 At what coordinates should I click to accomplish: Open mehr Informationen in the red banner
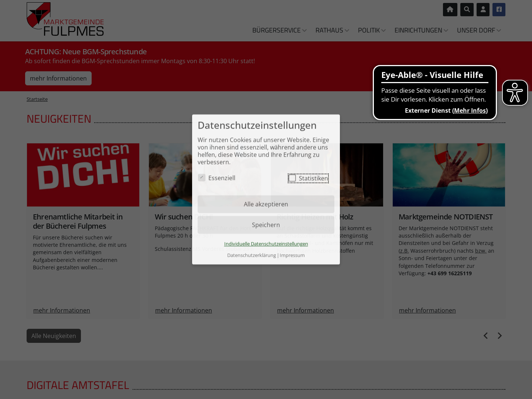pos(58,78)
